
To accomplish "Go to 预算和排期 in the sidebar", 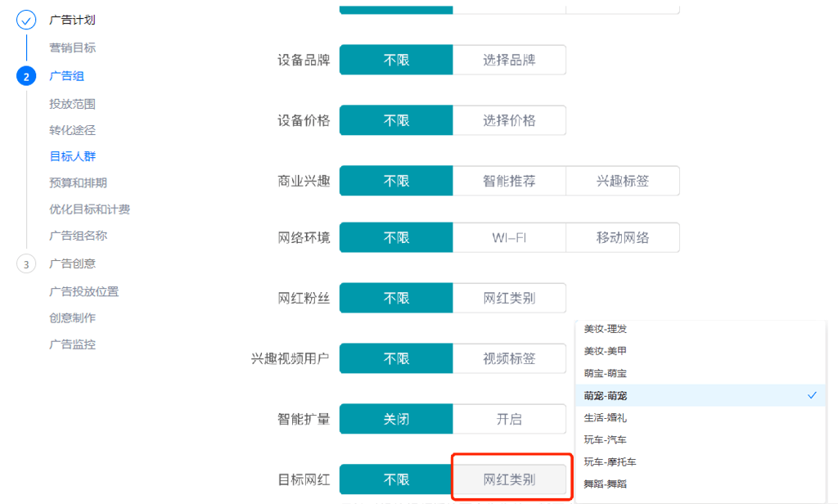I will point(78,182).
